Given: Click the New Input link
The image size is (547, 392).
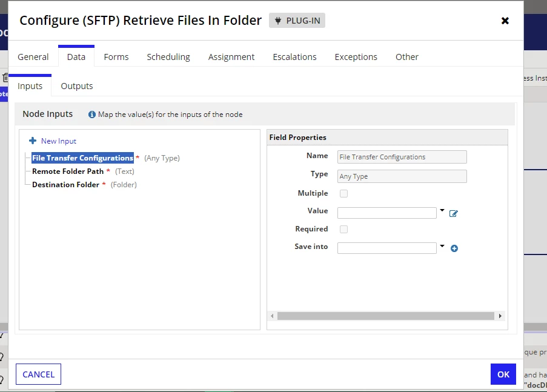Looking at the screenshot, I should 59,141.
